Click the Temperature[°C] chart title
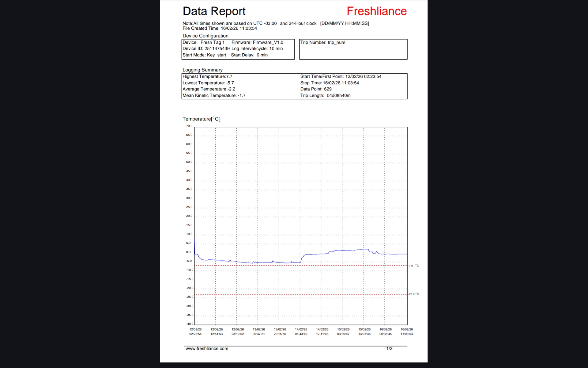 click(201, 119)
